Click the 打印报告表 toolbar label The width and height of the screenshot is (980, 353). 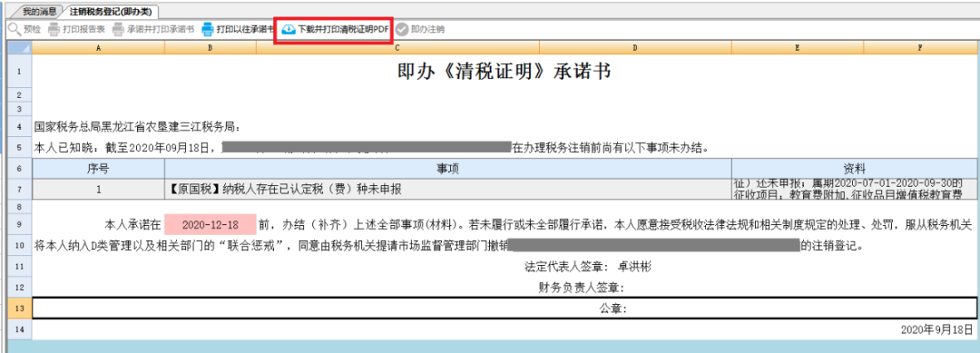pyautogui.click(x=83, y=29)
